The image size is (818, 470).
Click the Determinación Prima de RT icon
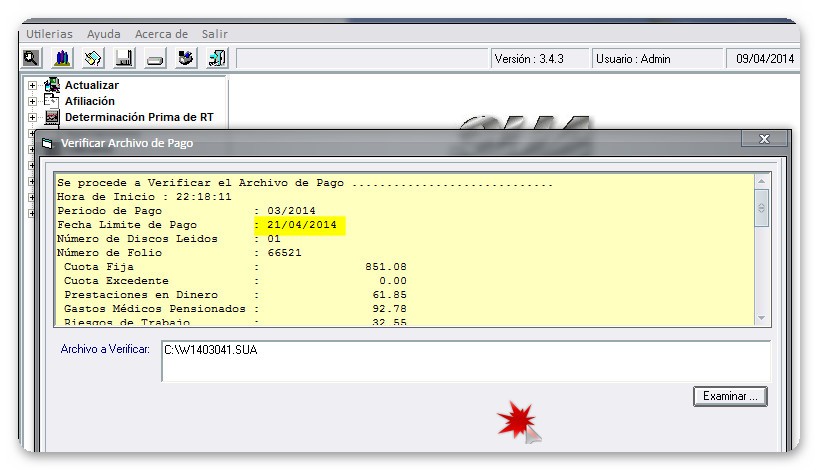point(52,117)
